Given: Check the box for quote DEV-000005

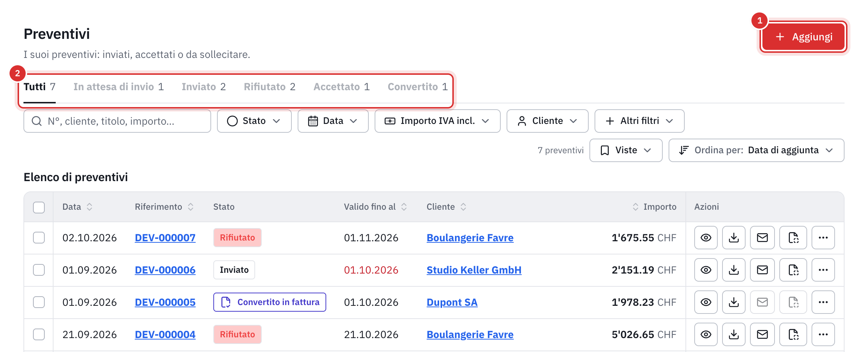Looking at the screenshot, I should pyautogui.click(x=39, y=302).
